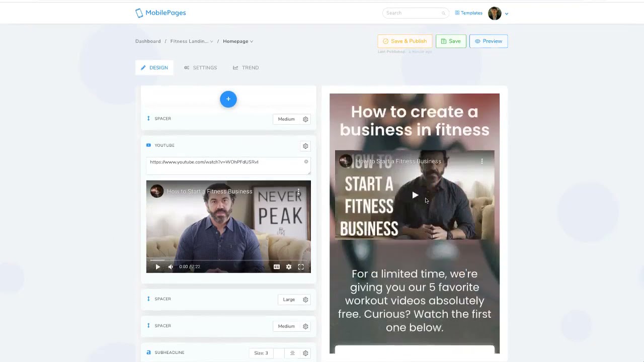The image size is (644, 362).
Task: Toggle closed captions in editor video
Action: [277, 267]
